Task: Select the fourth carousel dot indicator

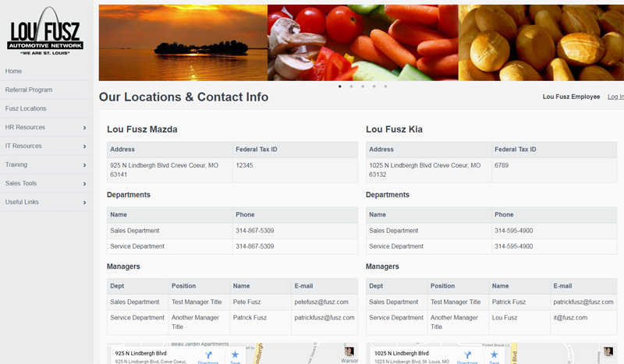Action: 374,87
